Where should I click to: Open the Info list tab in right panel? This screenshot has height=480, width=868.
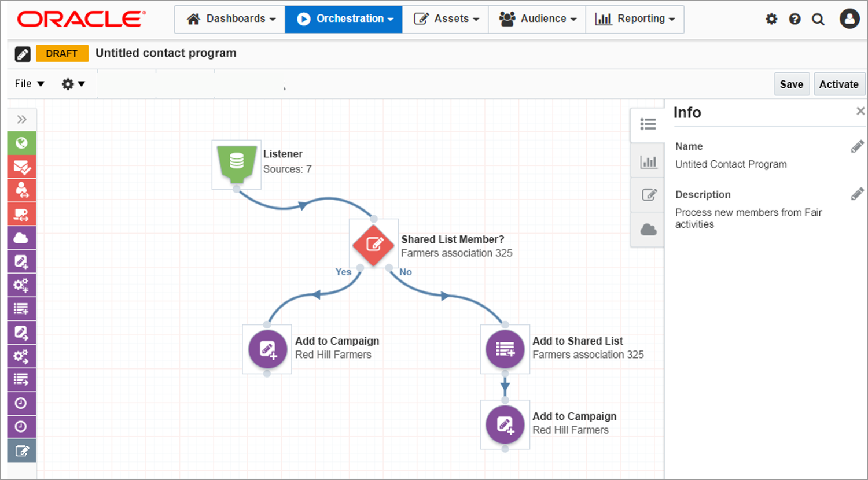click(x=648, y=124)
